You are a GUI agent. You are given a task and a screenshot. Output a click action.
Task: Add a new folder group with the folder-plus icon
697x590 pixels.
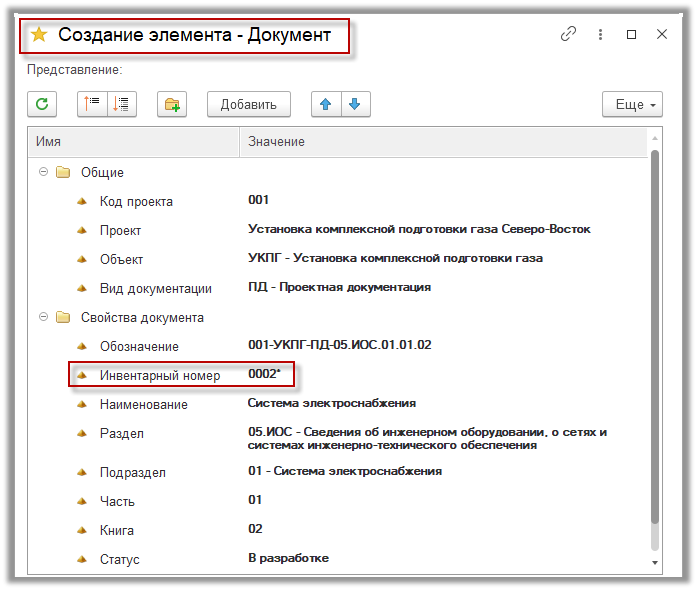tap(172, 104)
